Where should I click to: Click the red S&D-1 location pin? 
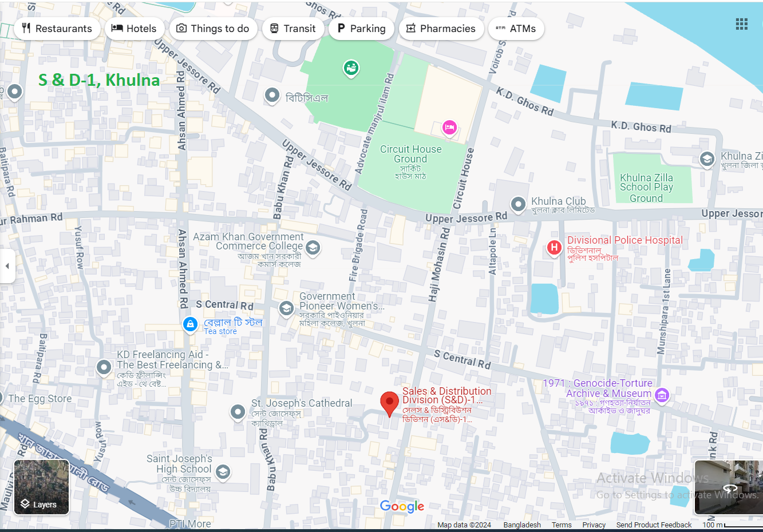[x=389, y=403]
